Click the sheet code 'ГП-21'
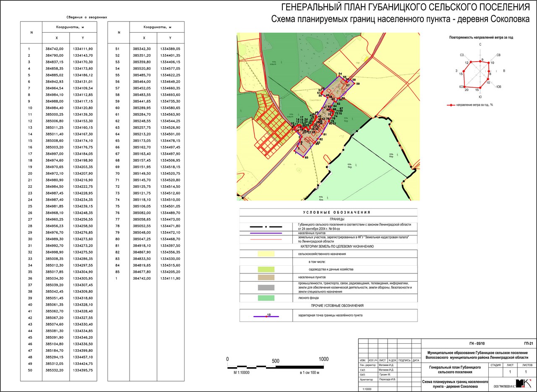This screenshot has height=392, width=537. (529, 343)
